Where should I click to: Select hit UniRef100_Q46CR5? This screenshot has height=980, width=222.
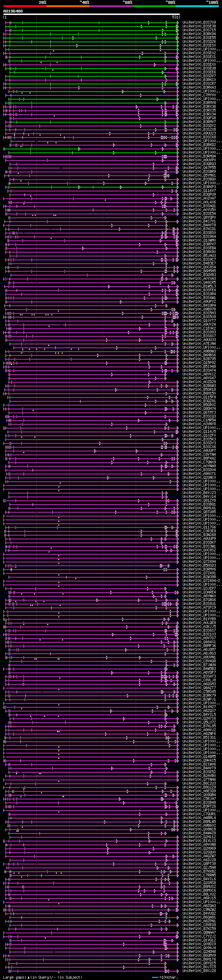pyautogui.click(x=199, y=282)
